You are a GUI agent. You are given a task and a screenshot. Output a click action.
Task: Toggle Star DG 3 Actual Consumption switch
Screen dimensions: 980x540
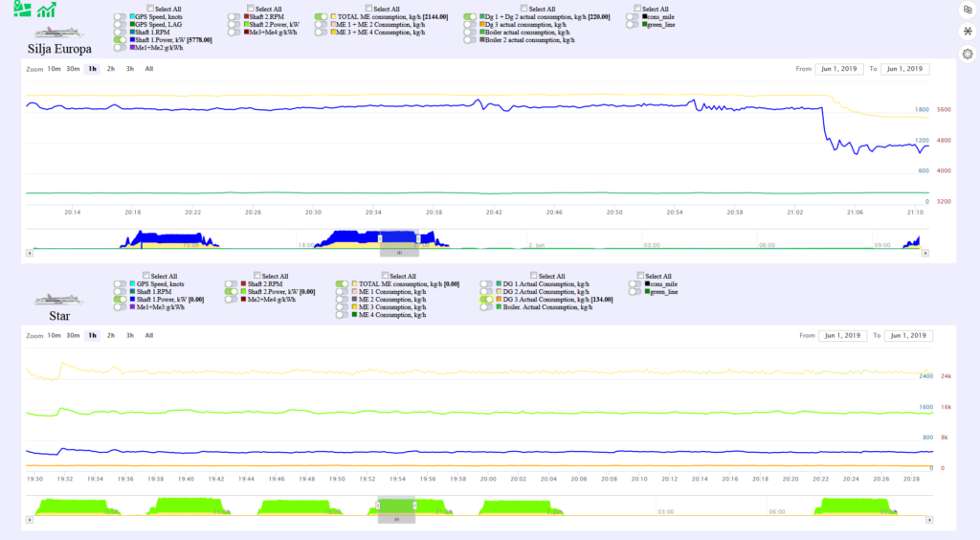[487, 300]
